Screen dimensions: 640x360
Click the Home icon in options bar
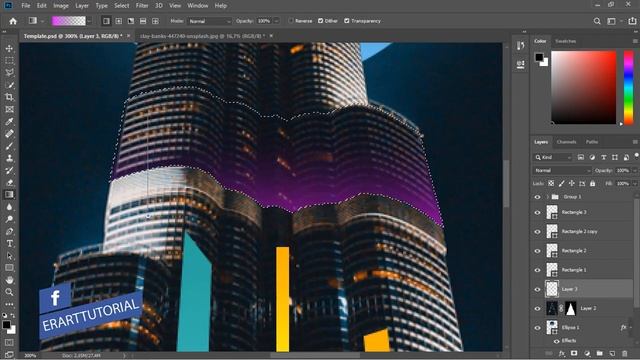pos(13,21)
